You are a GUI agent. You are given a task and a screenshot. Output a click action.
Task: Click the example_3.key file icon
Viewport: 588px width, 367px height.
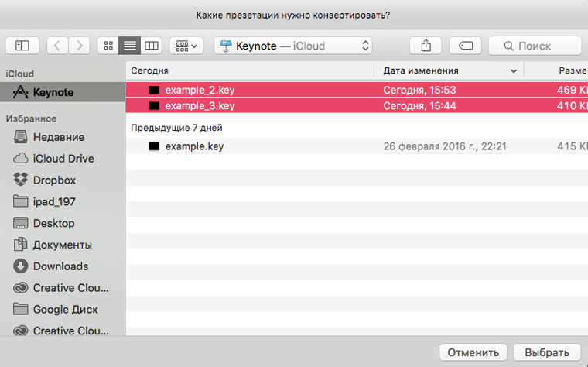154,106
